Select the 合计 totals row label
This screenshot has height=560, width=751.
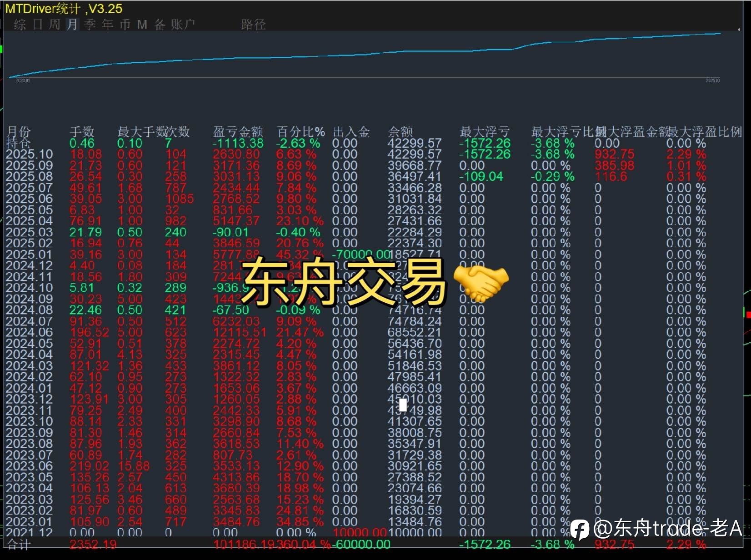[x=19, y=545]
